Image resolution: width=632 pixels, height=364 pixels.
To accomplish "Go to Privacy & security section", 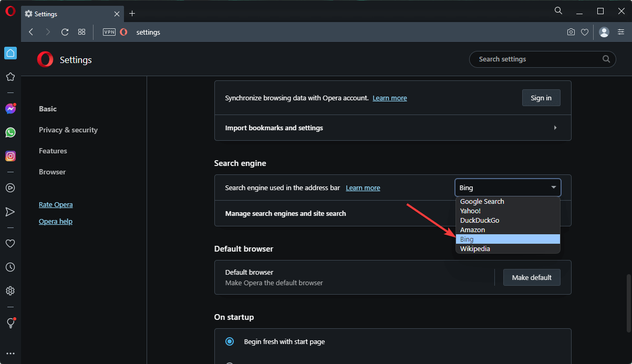I will tap(68, 130).
